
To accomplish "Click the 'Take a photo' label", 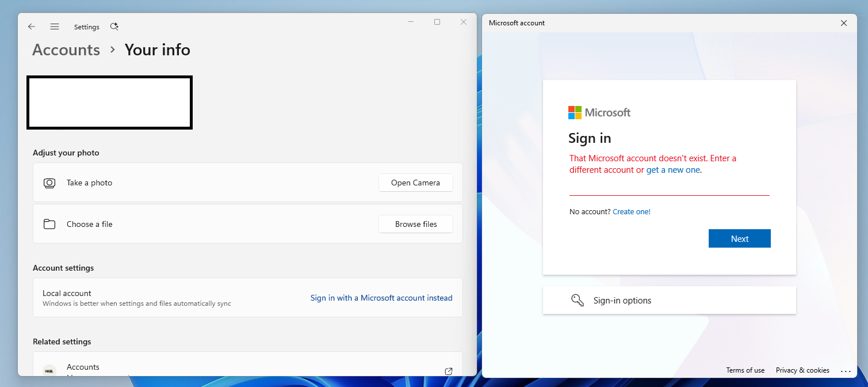I will click(89, 183).
